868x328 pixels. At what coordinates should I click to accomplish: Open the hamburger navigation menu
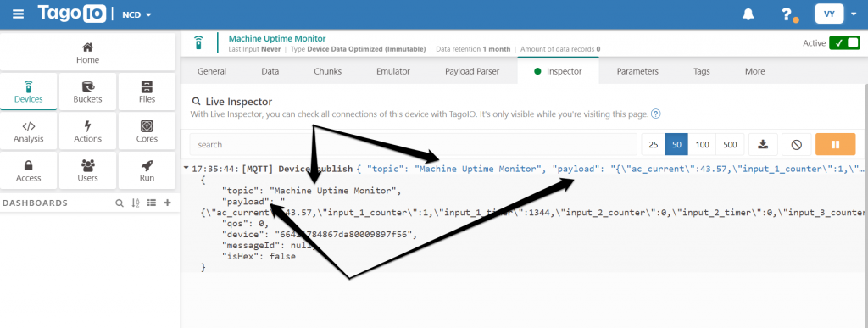coord(19,14)
